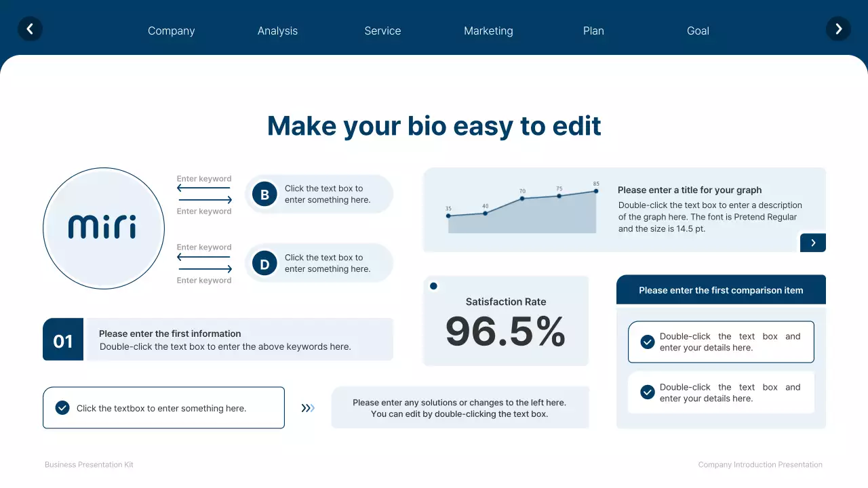Click the miri logo circle
The height and width of the screenshot is (488, 868).
point(103,228)
